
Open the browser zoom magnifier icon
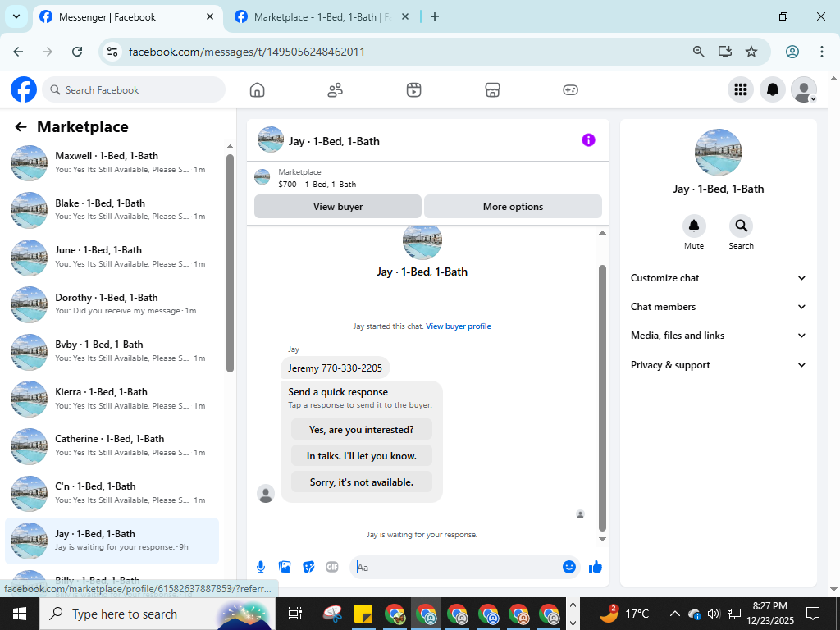pos(698,52)
